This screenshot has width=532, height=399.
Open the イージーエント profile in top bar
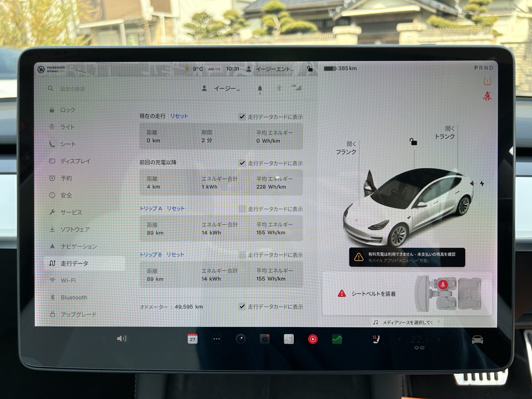click(270, 69)
